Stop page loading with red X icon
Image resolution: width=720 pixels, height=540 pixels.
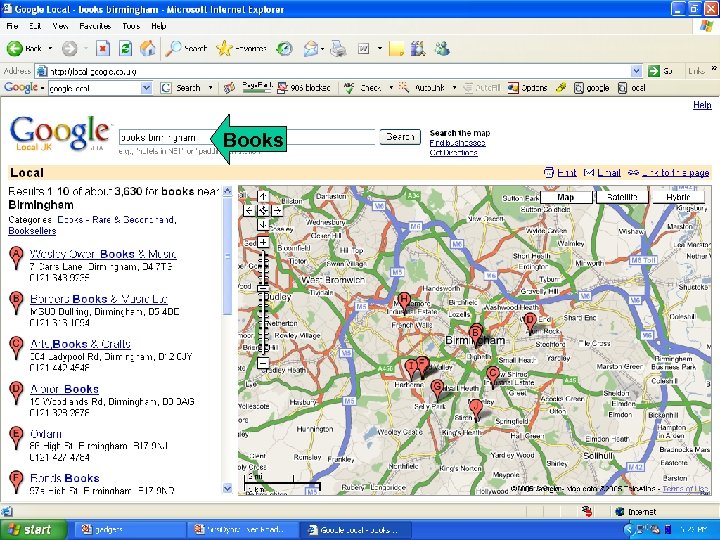pyautogui.click(x=103, y=48)
